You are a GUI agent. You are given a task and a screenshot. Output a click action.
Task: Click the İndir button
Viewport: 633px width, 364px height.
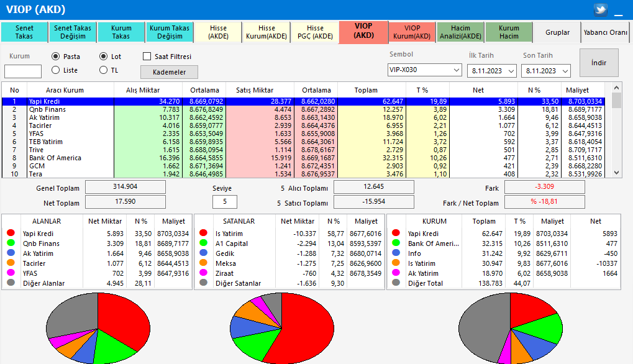(599, 63)
